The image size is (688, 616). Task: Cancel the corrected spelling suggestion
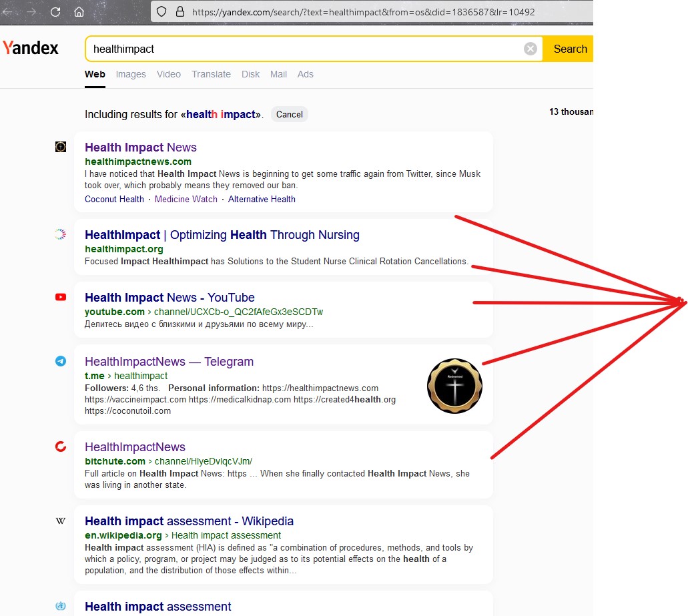coord(289,114)
